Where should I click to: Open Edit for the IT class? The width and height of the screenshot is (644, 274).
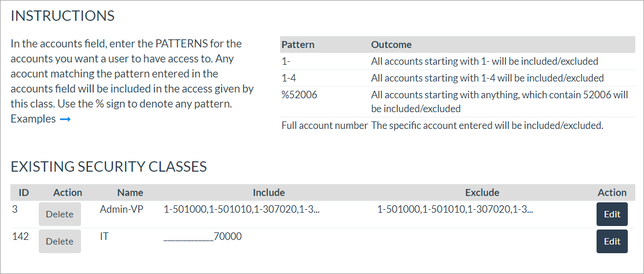pos(612,241)
